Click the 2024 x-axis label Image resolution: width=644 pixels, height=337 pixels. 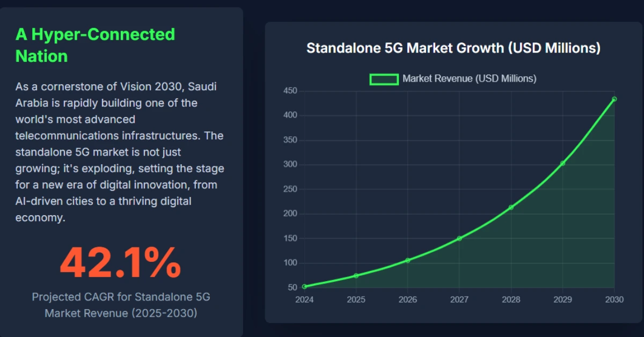[x=304, y=299]
